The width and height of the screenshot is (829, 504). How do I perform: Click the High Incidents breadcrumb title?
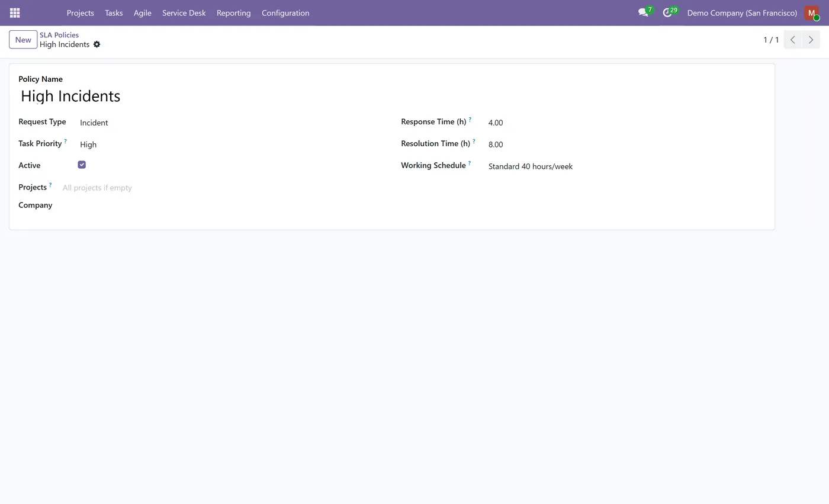click(65, 44)
